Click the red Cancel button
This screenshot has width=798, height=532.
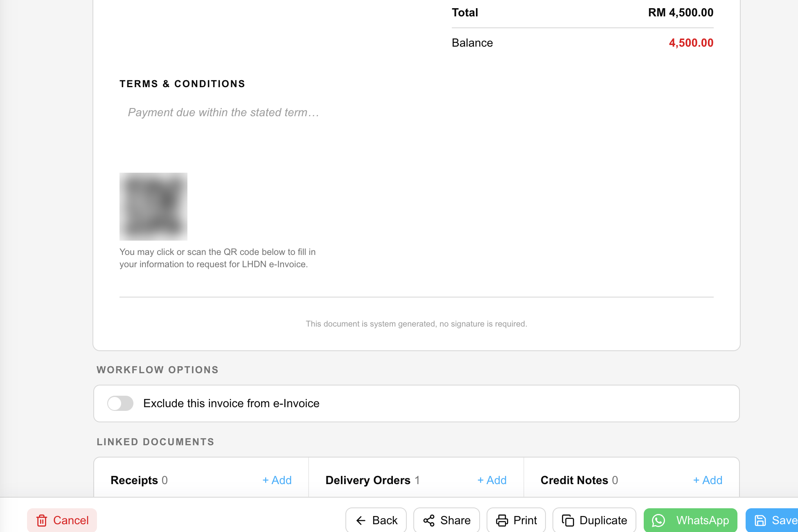(x=62, y=520)
